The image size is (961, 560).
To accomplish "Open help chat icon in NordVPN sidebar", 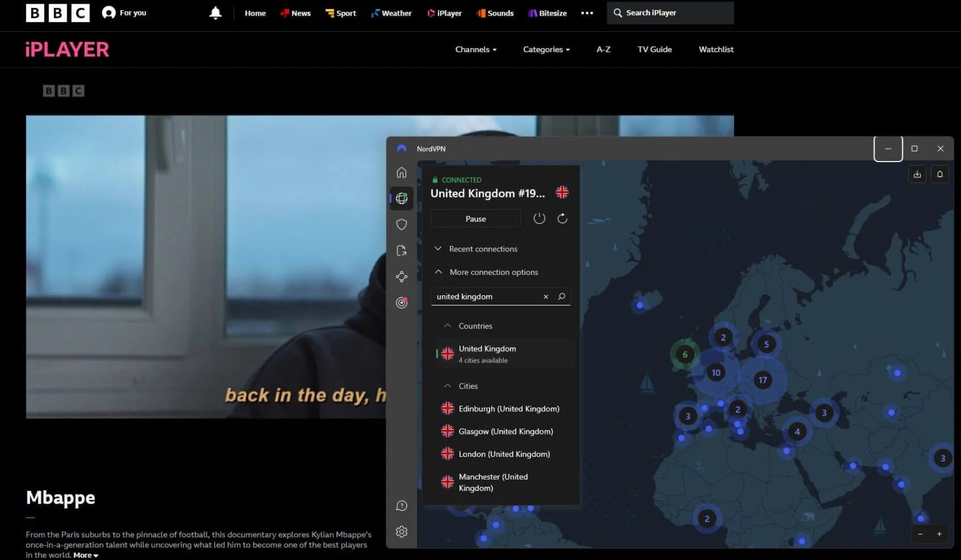I will pos(402,506).
